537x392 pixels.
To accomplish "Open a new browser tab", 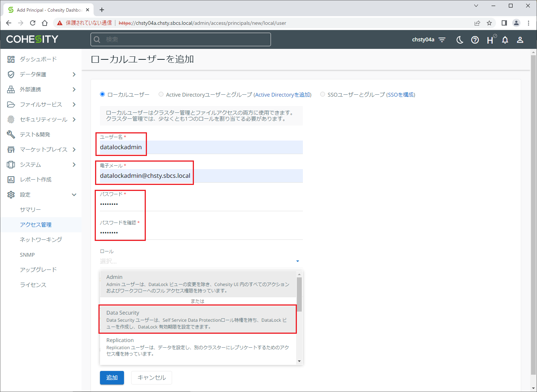I will click(x=102, y=10).
